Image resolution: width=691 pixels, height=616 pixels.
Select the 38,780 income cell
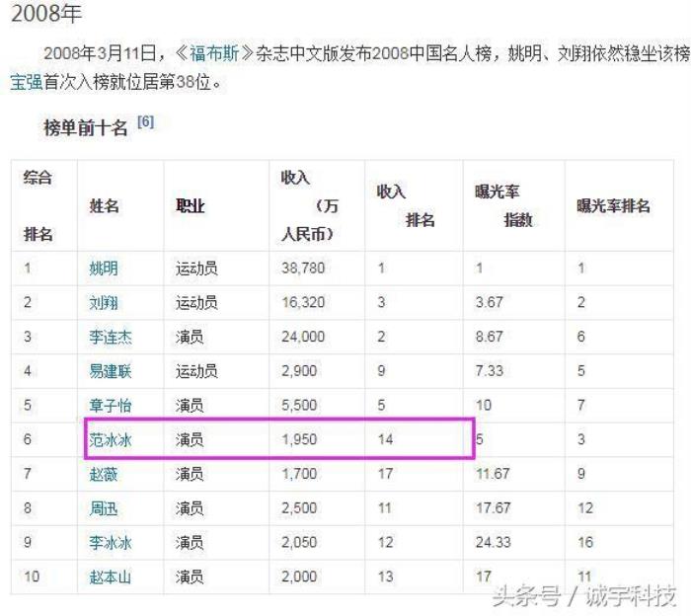(x=303, y=269)
